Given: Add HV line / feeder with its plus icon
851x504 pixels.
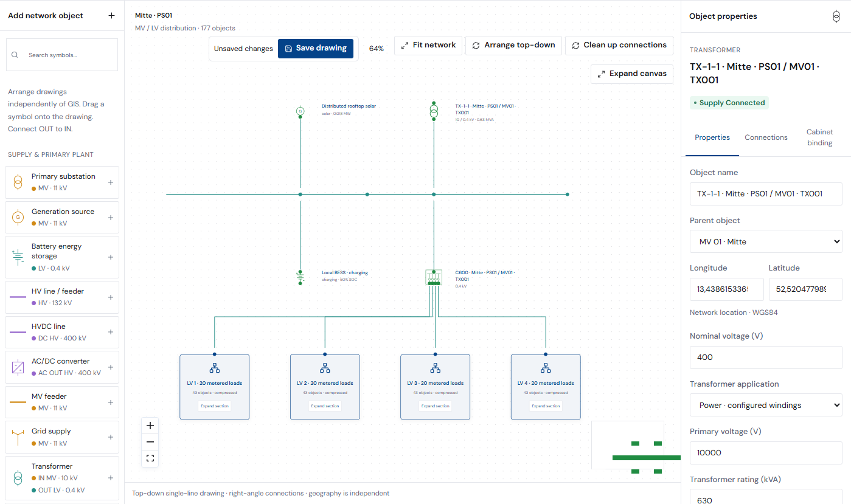Looking at the screenshot, I should pos(110,297).
